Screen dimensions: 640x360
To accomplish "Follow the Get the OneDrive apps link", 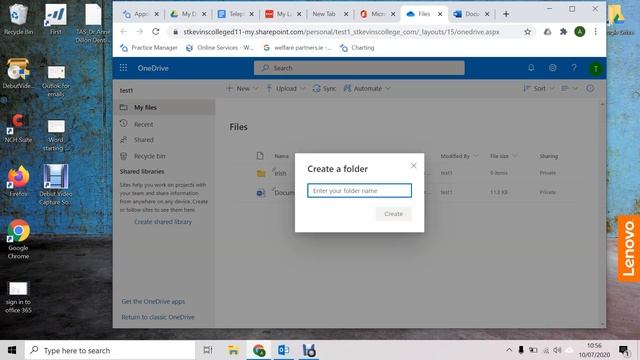I will (x=153, y=301).
